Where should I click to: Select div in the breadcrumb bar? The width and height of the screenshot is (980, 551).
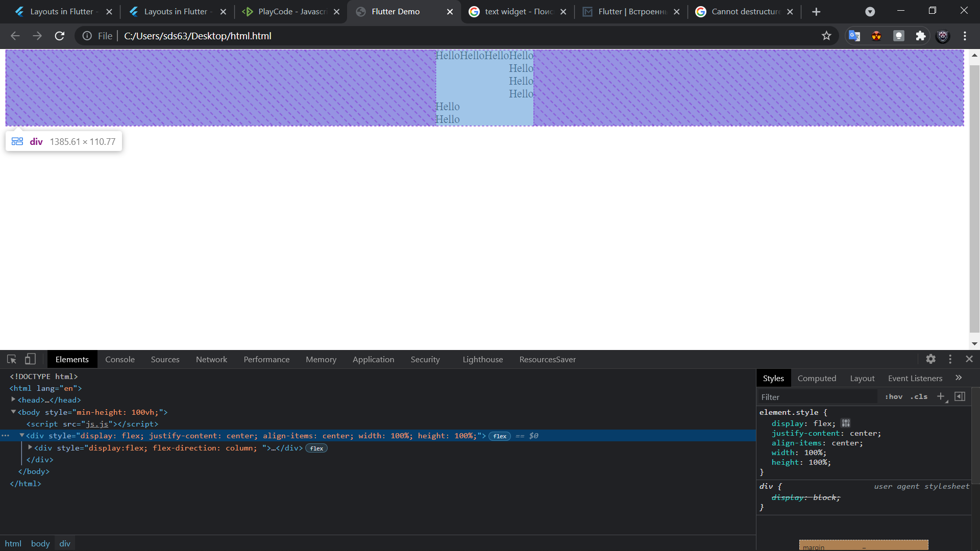(x=65, y=543)
